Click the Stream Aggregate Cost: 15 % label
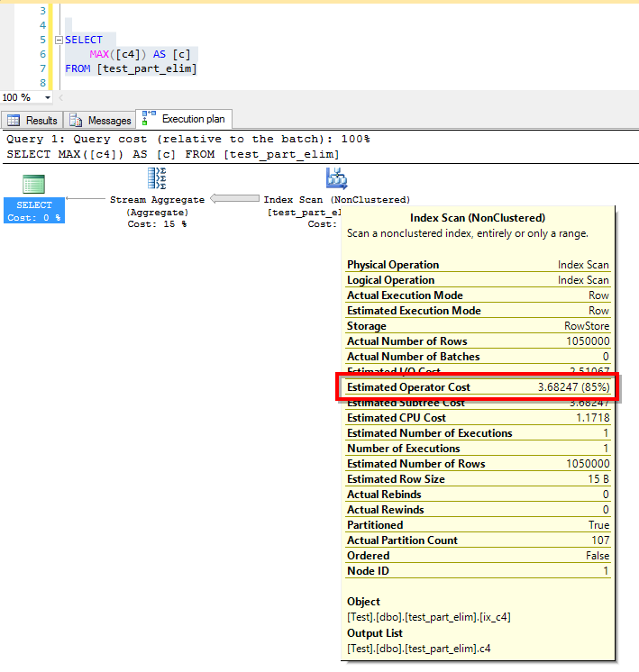 coord(157,223)
